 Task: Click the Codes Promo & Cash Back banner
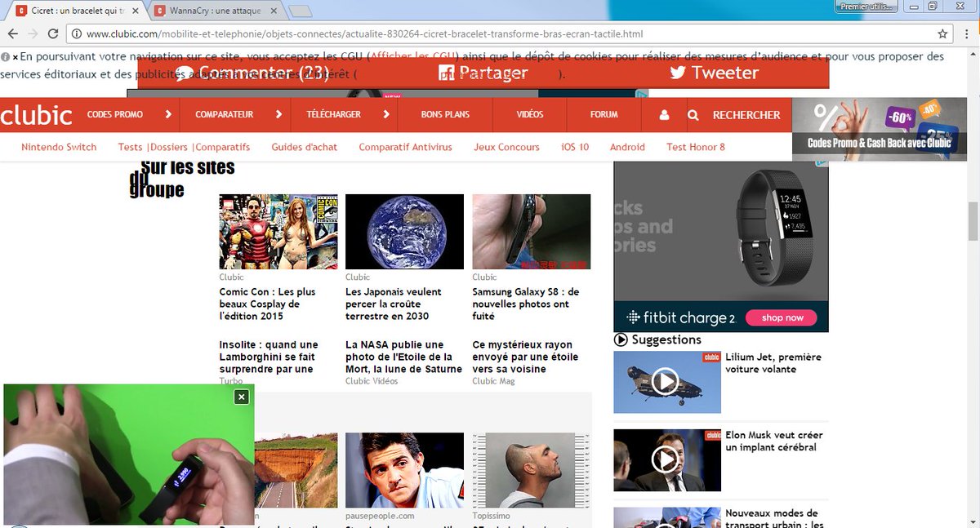880,129
